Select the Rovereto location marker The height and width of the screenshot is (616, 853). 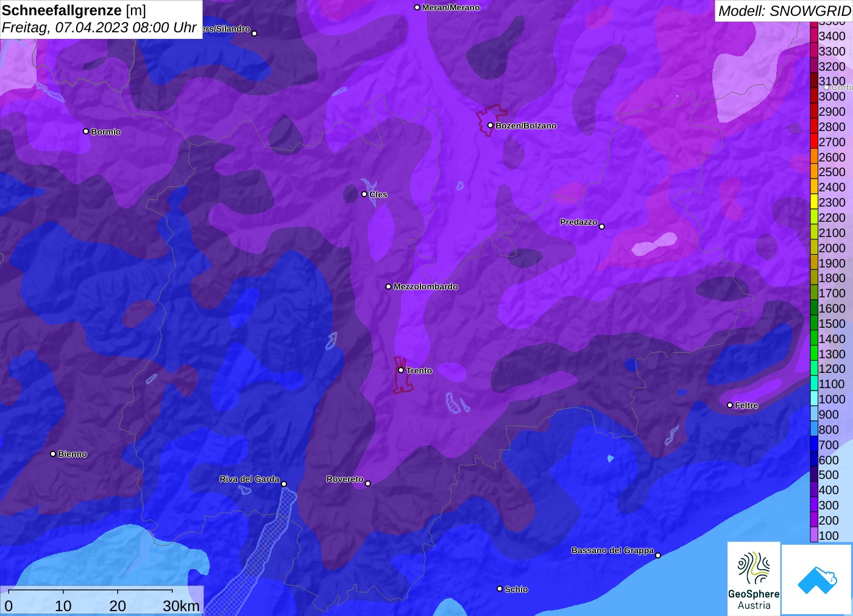[x=368, y=484]
